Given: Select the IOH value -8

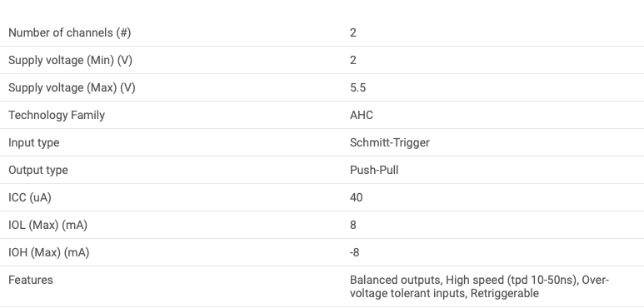Looking at the screenshot, I should (x=354, y=252).
